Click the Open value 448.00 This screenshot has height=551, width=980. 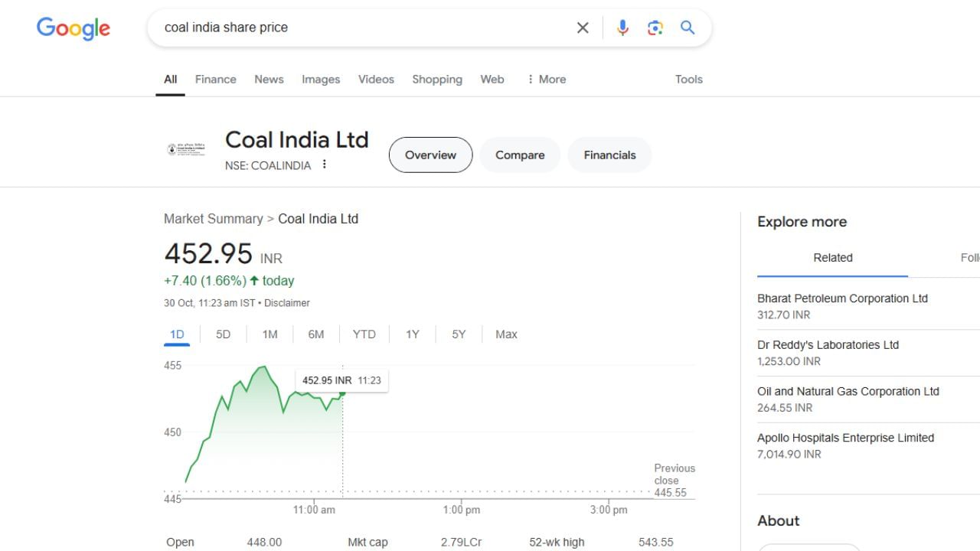264,542
